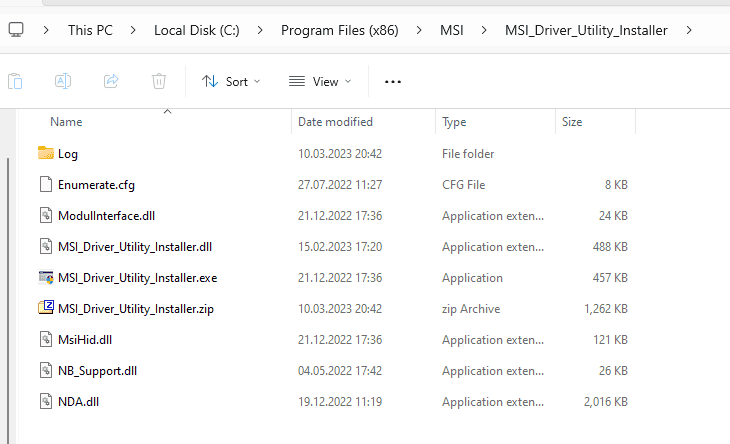Viewport: 730px width, 444px height.
Task: Click the Share toolbar icon
Action: click(111, 81)
